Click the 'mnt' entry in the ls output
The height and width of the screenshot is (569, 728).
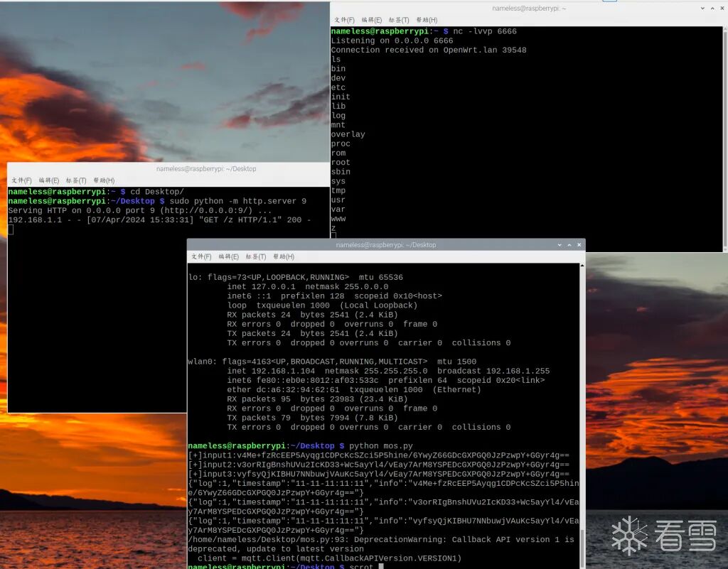pos(338,125)
